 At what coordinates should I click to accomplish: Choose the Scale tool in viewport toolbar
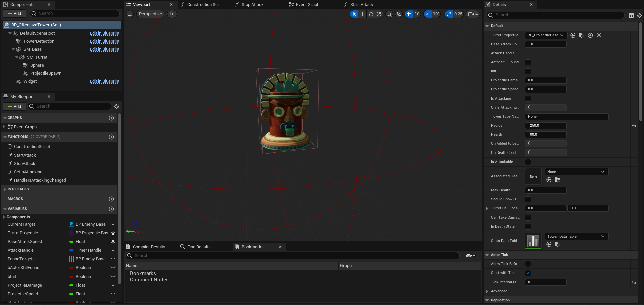pyautogui.click(x=379, y=14)
